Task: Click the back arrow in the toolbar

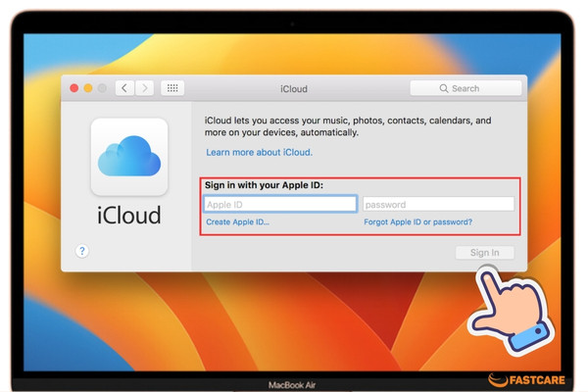Action: pyautogui.click(x=124, y=88)
